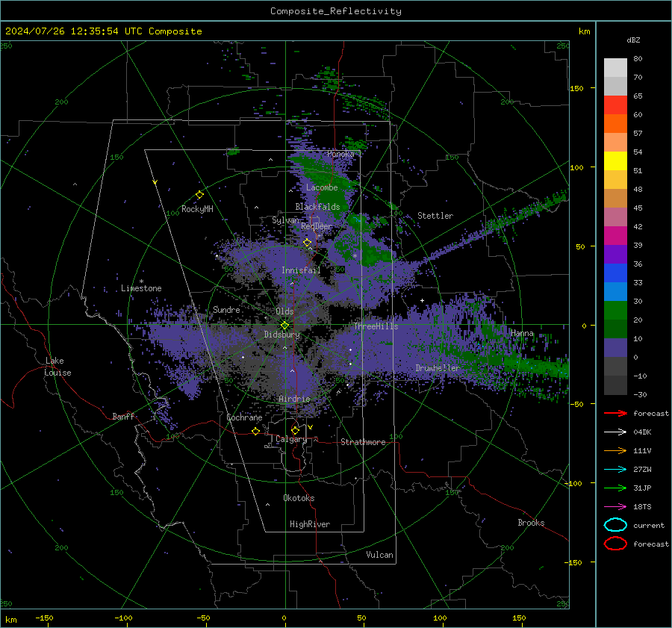672x628 pixels.
Task: Click the dBZ legend heading
Action: (x=633, y=40)
